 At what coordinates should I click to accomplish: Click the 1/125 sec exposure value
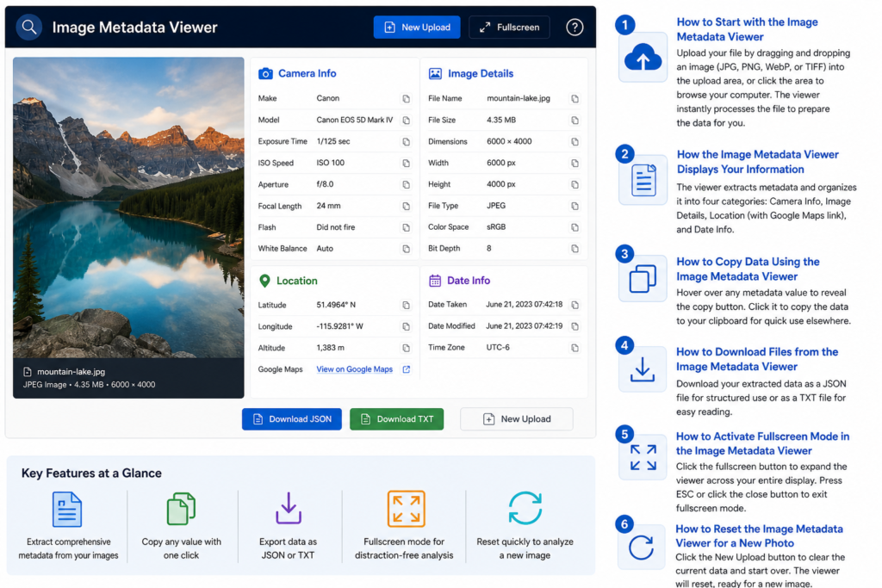tap(333, 141)
